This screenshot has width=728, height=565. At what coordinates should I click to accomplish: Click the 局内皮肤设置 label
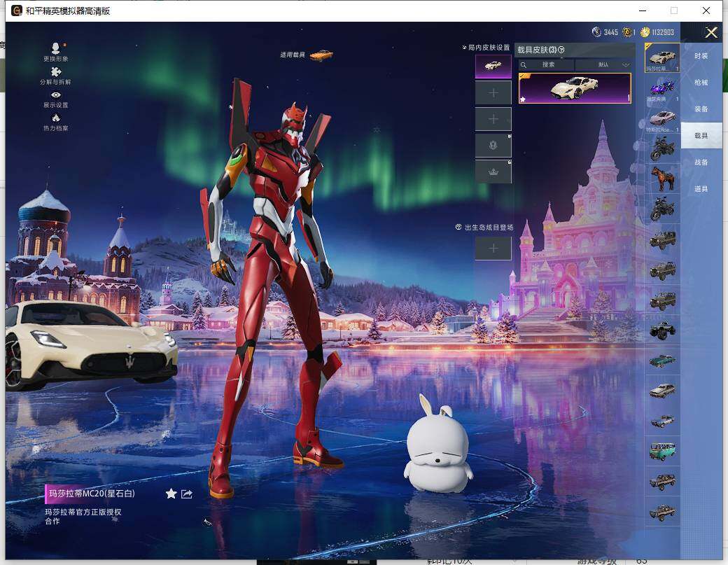click(489, 48)
